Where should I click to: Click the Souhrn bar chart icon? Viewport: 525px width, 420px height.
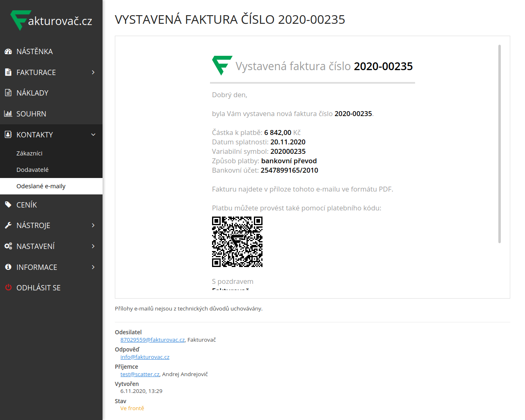[x=8, y=114]
